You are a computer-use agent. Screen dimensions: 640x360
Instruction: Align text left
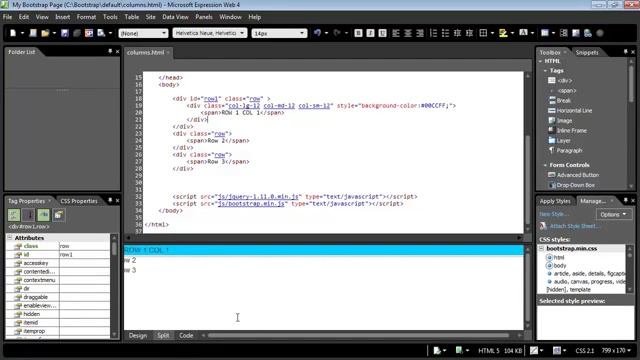tap(396, 33)
